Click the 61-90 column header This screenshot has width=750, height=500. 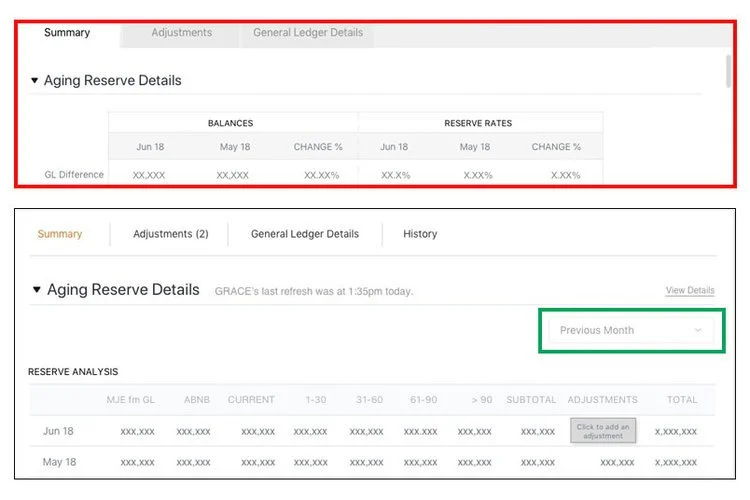[x=423, y=400]
